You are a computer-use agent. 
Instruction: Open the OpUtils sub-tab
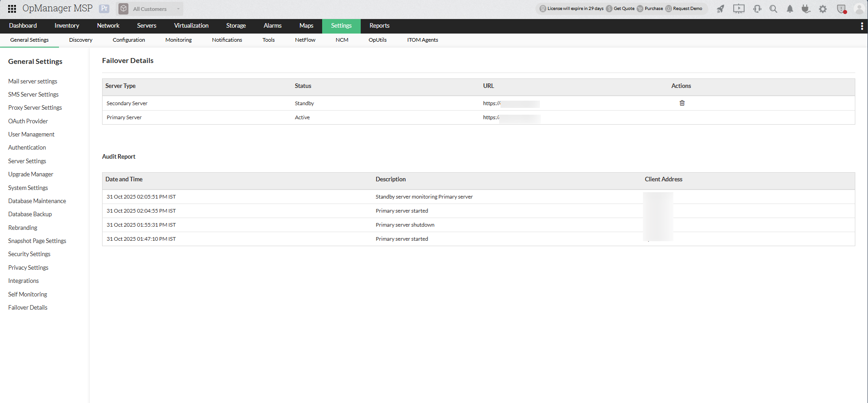coord(378,40)
